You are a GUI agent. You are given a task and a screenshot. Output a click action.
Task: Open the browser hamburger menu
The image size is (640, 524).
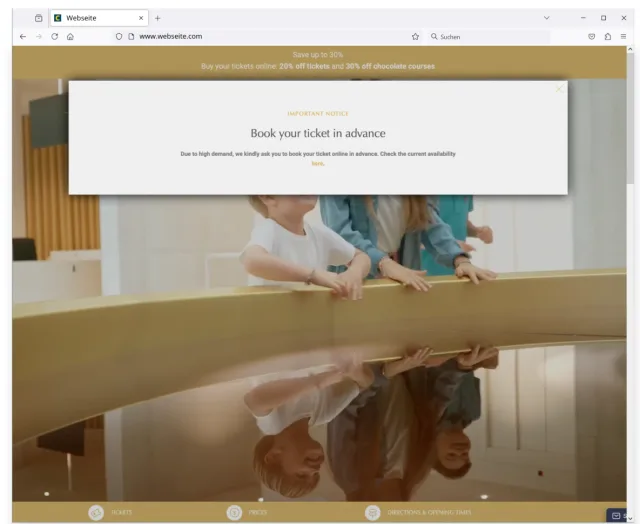(x=623, y=36)
